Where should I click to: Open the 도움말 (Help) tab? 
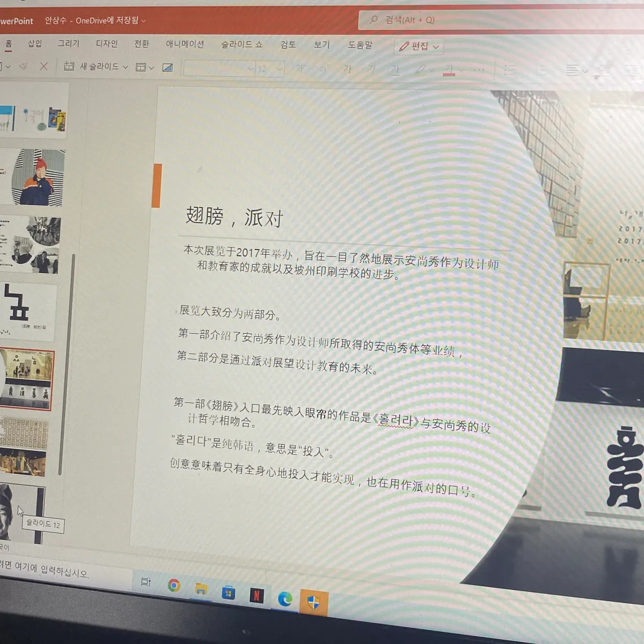(x=360, y=45)
